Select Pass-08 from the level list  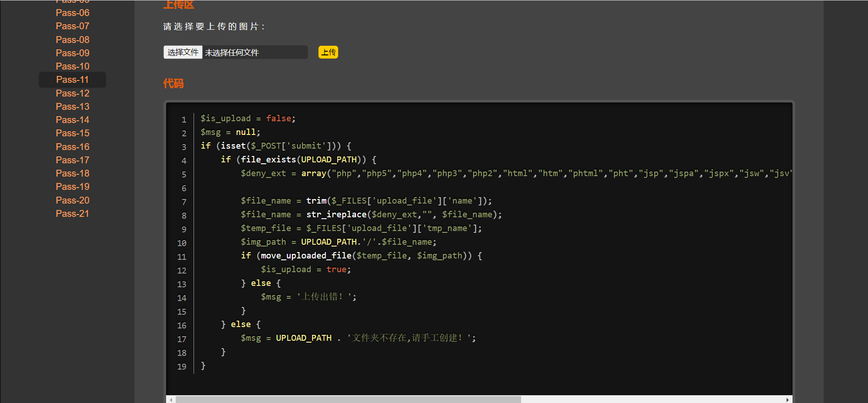72,40
